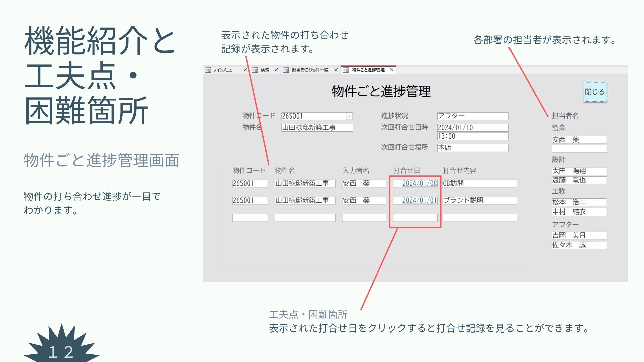644x362 pixels.
Task: Click the form icon on メインメニュー tab
Action: [208, 70]
